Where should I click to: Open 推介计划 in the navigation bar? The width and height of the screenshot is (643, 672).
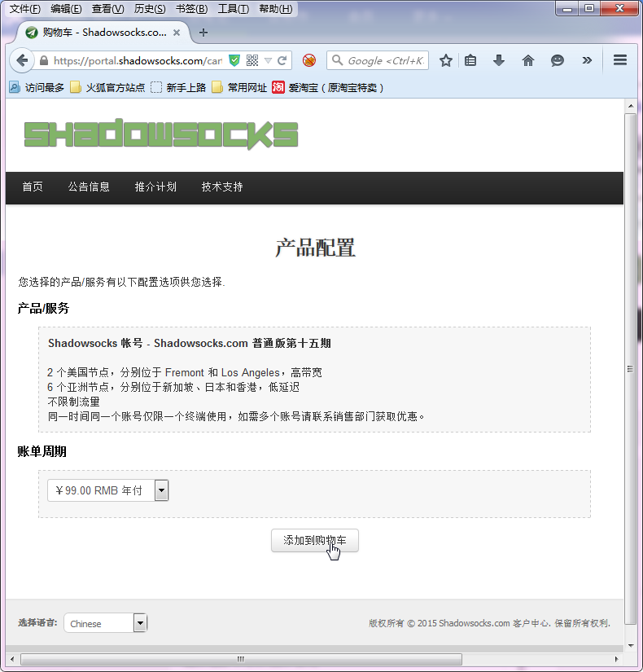[x=155, y=187]
